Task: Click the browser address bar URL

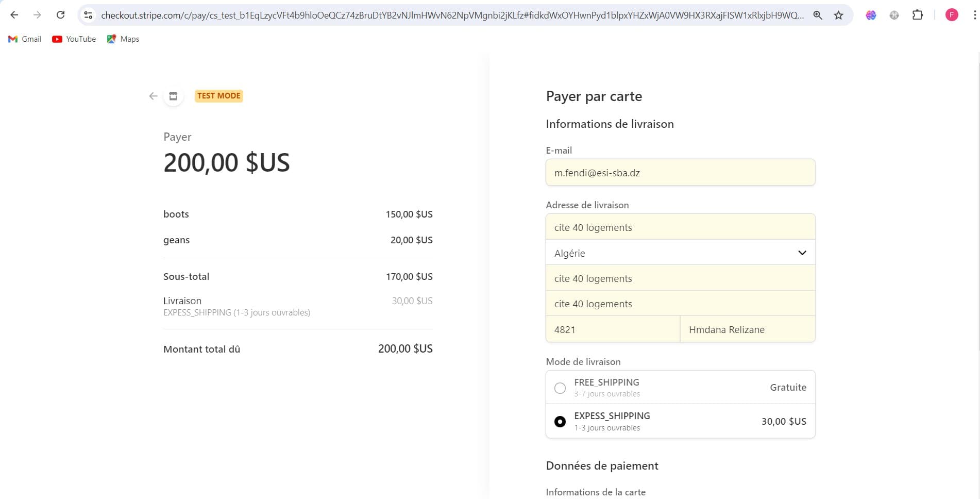Action: (x=451, y=15)
